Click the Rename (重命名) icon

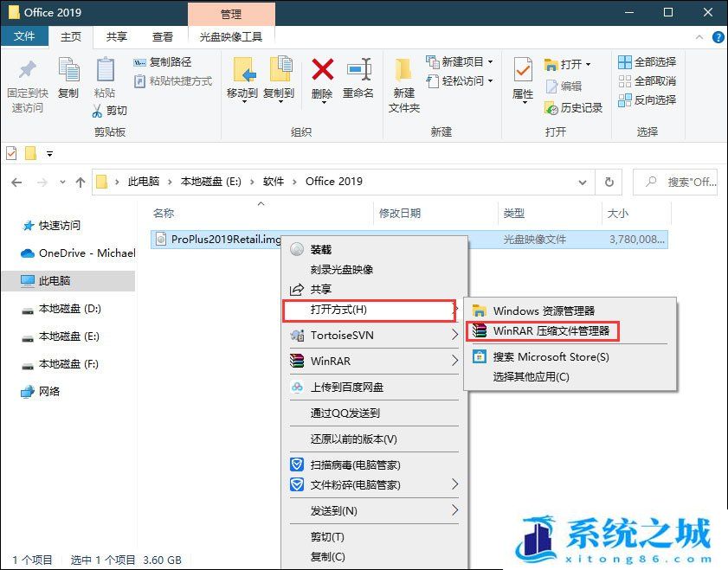click(x=358, y=69)
